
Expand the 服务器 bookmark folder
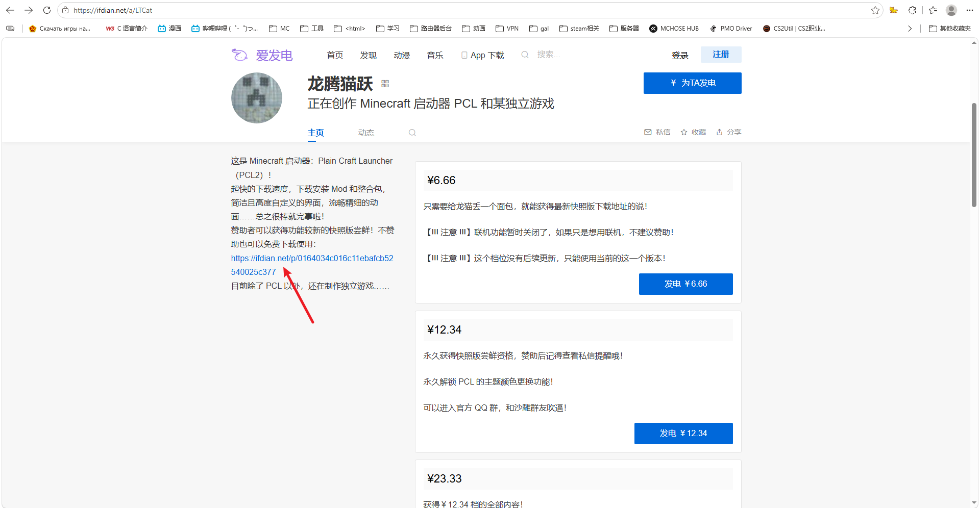tap(624, 29)
